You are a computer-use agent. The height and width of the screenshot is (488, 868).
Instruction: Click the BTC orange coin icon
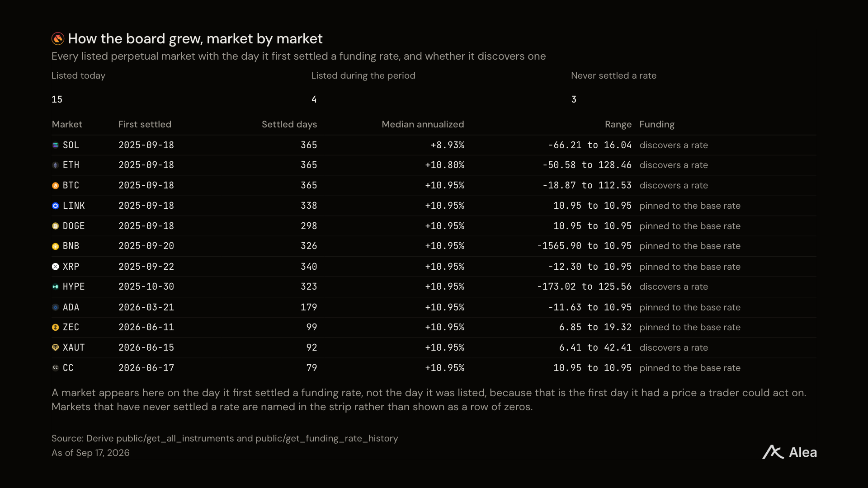pos(55,186)
